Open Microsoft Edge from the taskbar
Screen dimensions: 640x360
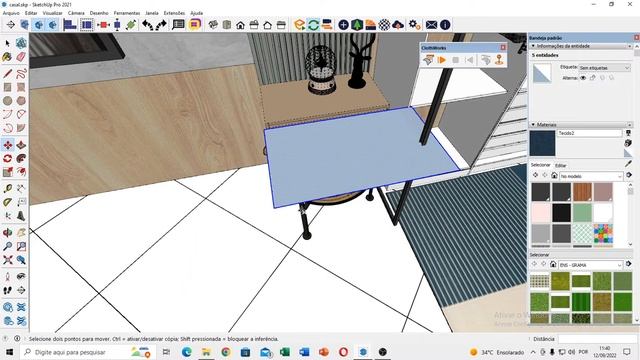point(187,352)
